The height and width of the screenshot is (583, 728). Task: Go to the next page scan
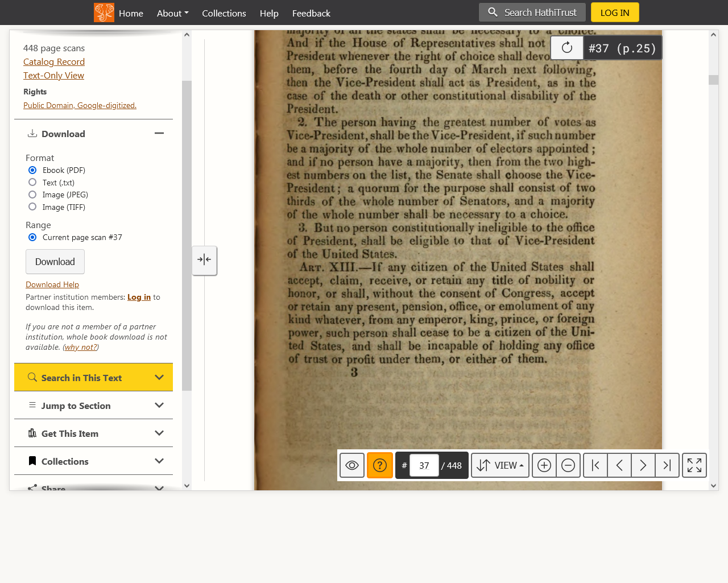pyautogui.click(x=643, y=465)
